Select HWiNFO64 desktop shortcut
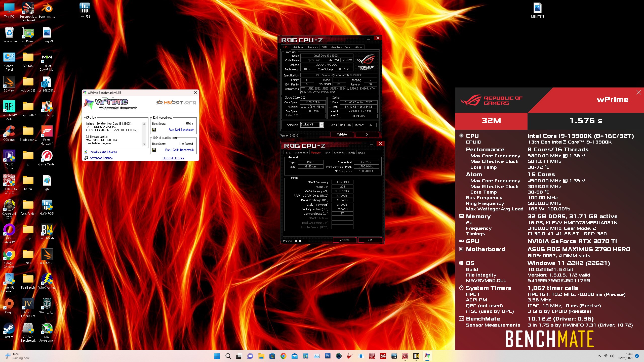This screenshot has width=644, height=362. 47,207
